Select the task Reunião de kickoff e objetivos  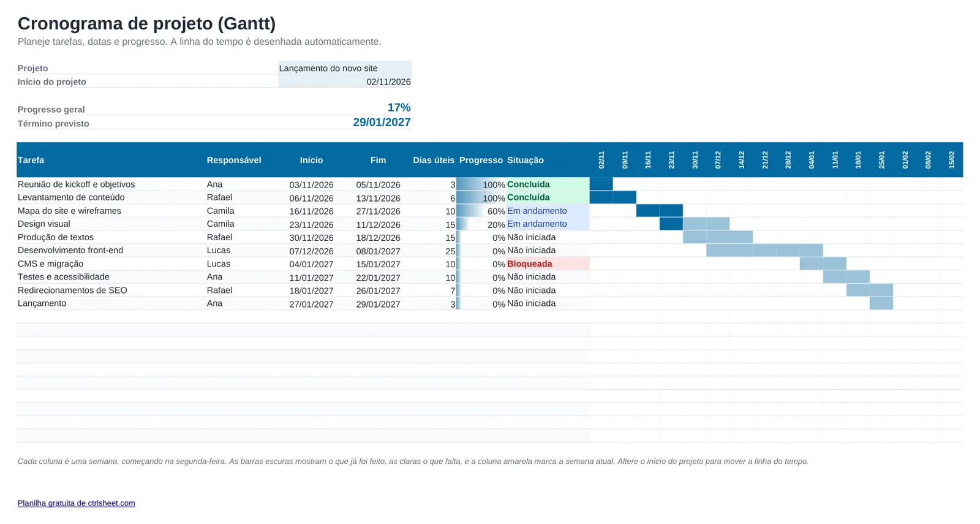[x=111, y=184]
